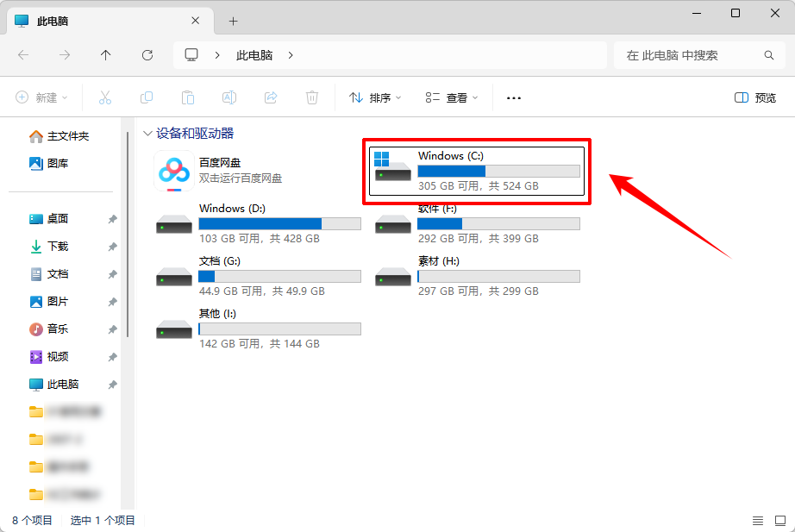Viewport: 795px width, 532px height.
Task: Open 此电脑 in the sidebar
Action: (x=53, y=384)
